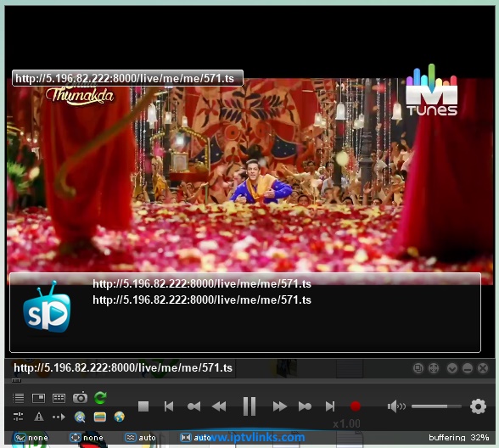Click the x1.00 playback speed label

[346, 424]
